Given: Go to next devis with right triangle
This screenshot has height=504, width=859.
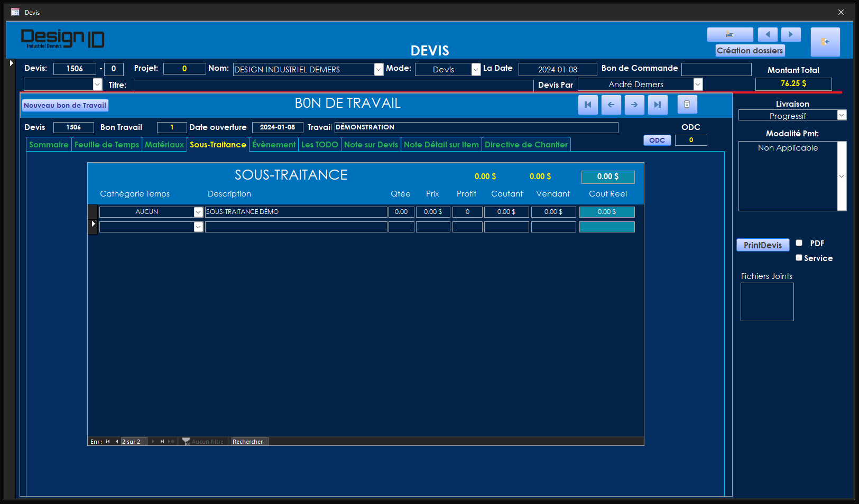Looking at the screenshot, I should point(791,35).
